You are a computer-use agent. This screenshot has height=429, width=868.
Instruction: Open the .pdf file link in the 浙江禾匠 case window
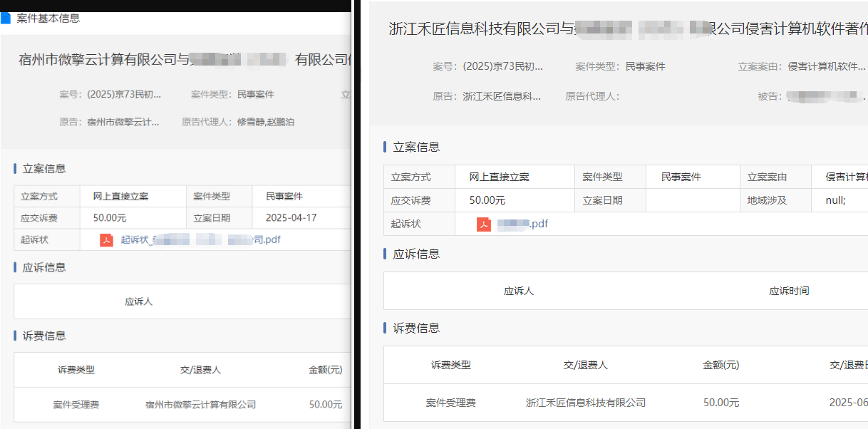click(x=522, y=224)
